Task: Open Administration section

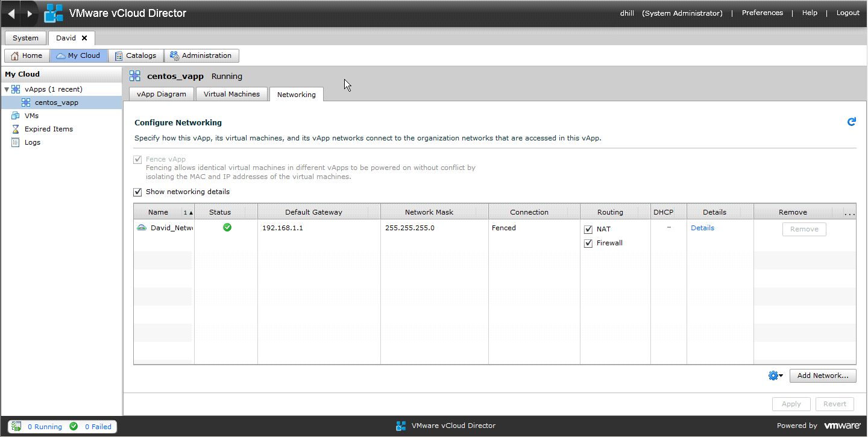Action: 201,55
